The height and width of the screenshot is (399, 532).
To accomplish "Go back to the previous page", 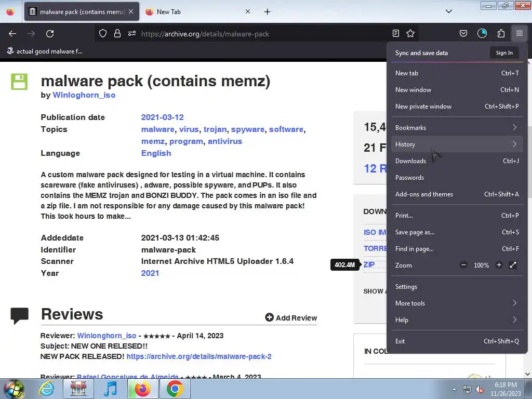I will (12, 34).
